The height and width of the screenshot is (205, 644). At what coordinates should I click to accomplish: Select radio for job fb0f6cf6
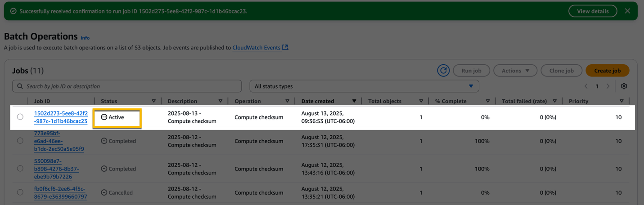coord(20,192)
